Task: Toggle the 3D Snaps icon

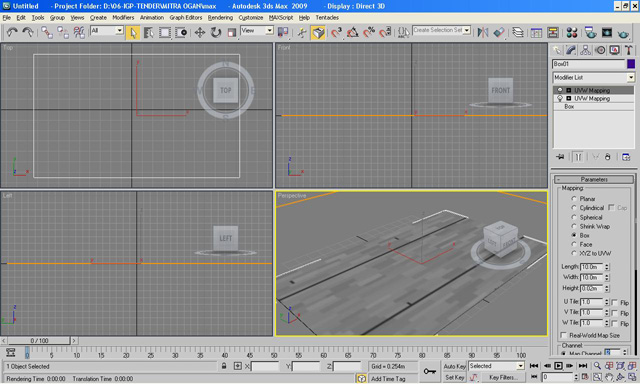Action: click(x=336, y=33)
